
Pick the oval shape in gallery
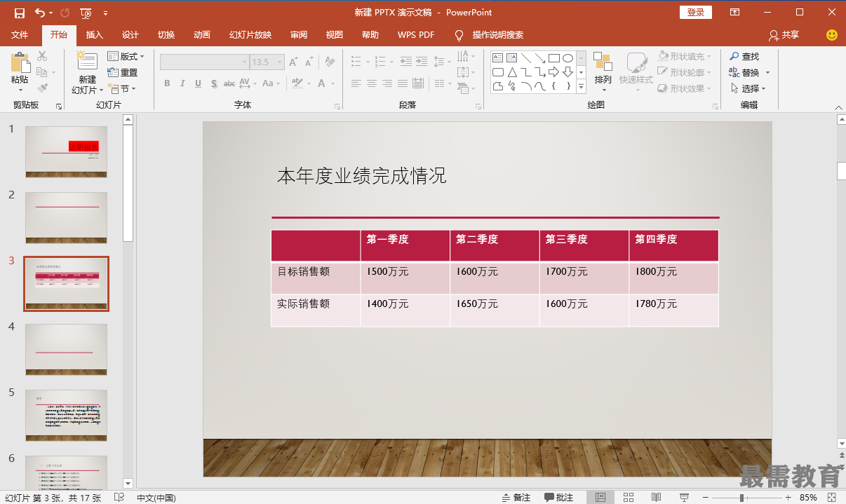click(x=568, y=57)
